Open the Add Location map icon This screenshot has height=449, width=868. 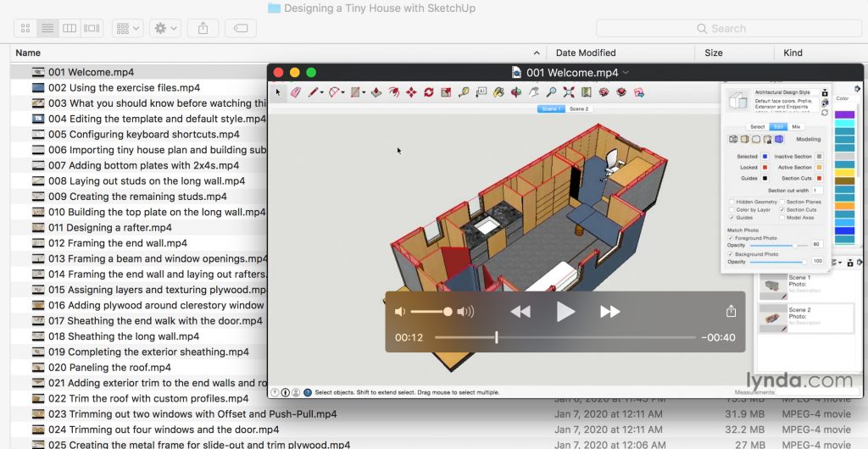click(587, 92)
